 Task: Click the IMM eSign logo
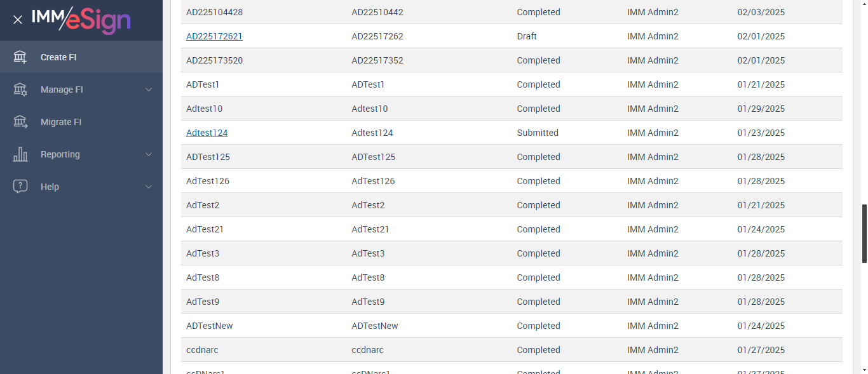[81, 20]
